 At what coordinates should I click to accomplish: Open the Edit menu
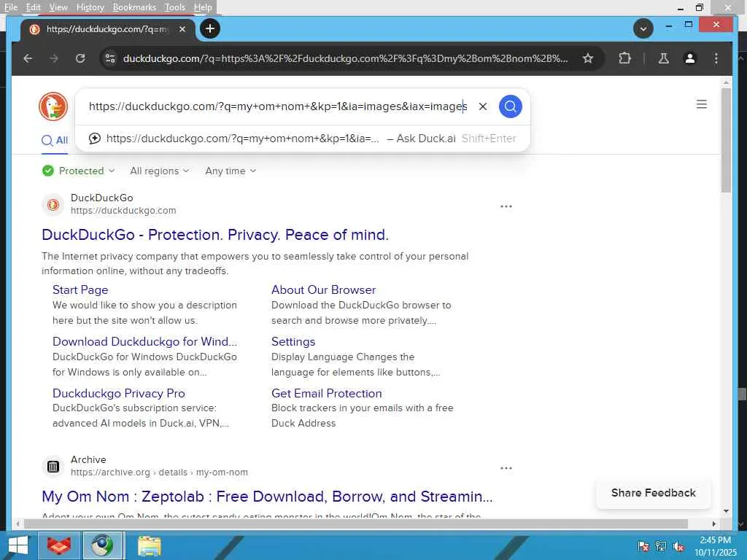tap(33, 7)
